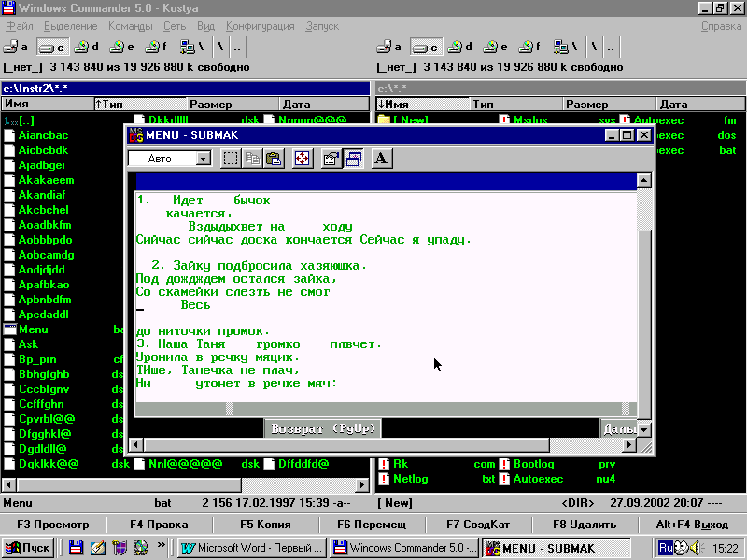Select drive d in left panel
Screen dimensions: 747x560
[87, 47]
